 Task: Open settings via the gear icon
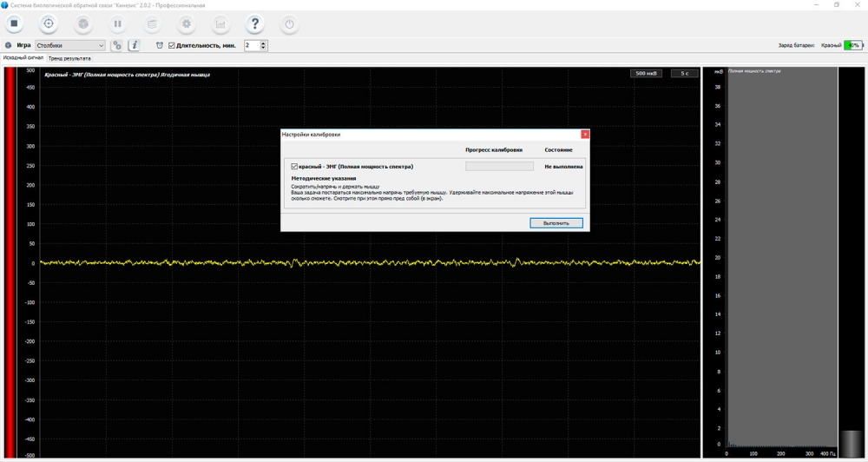point(186,23)
